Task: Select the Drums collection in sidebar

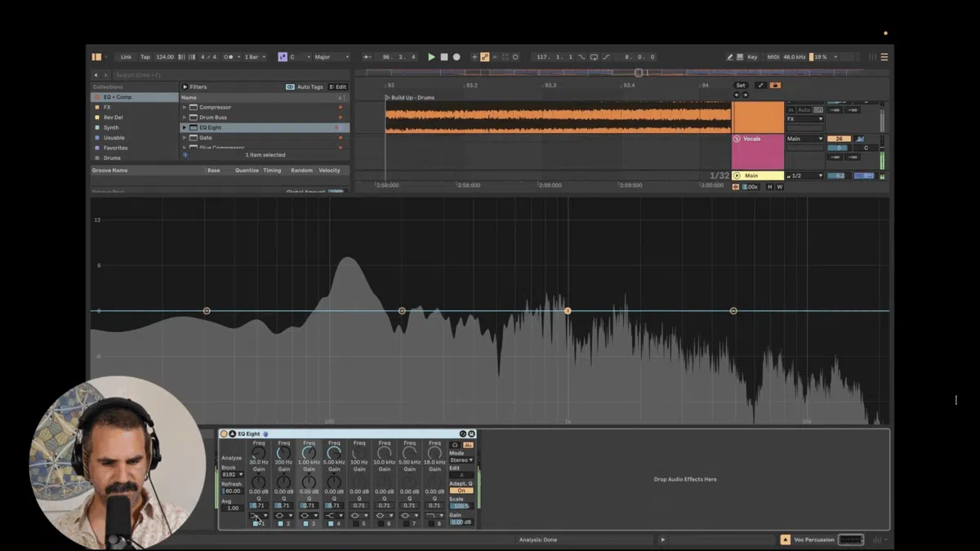Action: point(112,158)
